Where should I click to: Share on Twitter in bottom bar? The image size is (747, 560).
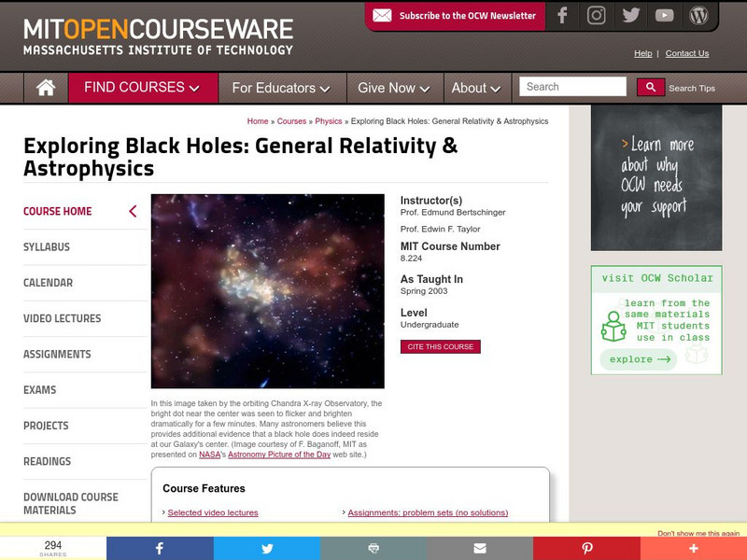(x=267, y=548)
